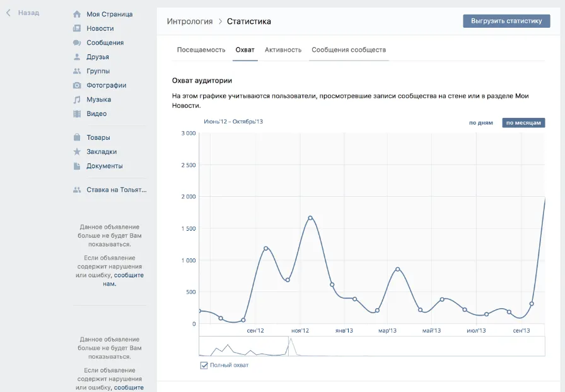Click the community icon beside Ставка на Тольят
Viewport: 565px width, 392px height.
coord(77,190)
